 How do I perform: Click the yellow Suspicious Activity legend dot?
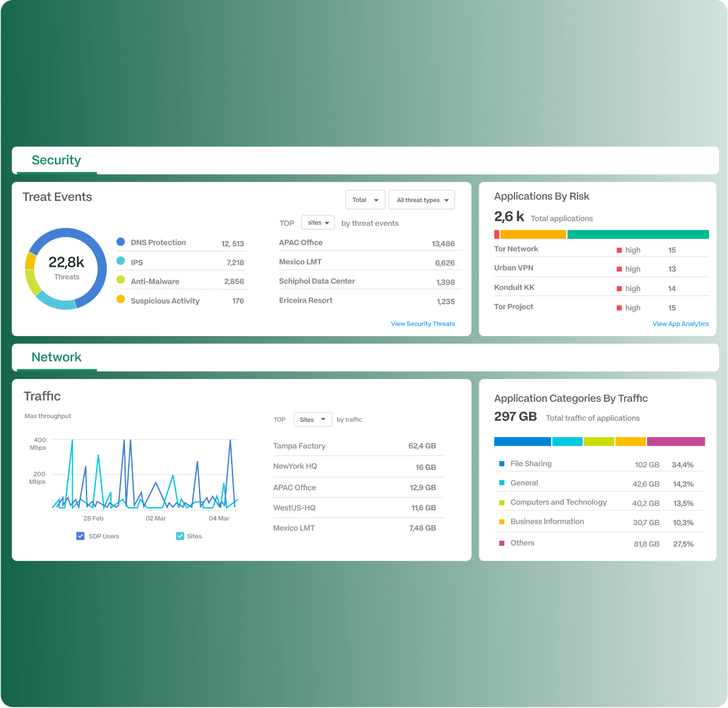coord(121,299)
